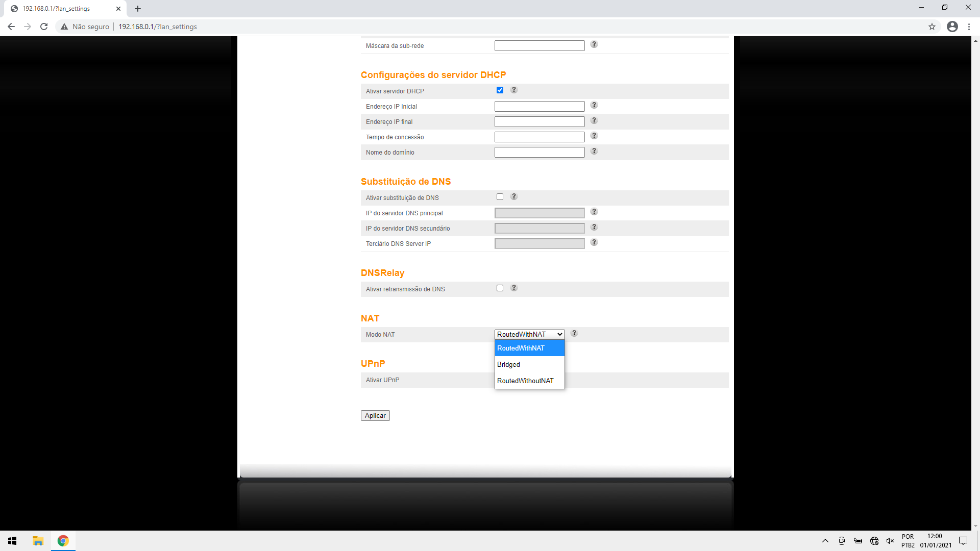
Task: Open the notification center icon
Action: pyautogui.click(x=963, y=541)
